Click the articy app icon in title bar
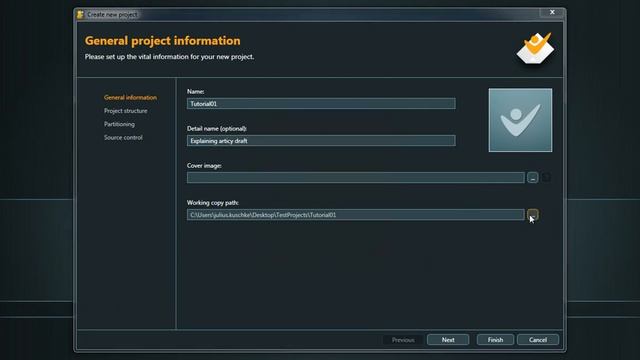This screenshot has height=360, width=640. pyautogui.click(x=80, y=14)
